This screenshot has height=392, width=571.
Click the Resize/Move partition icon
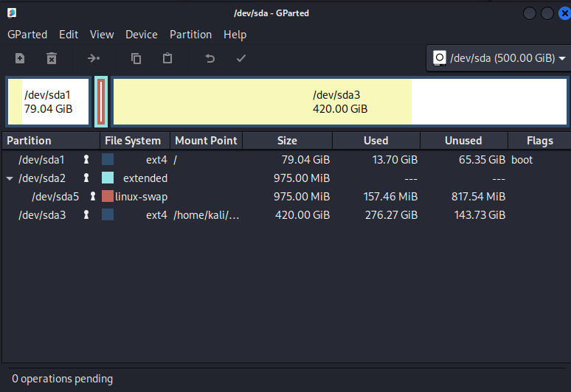[x=94, y=58]
